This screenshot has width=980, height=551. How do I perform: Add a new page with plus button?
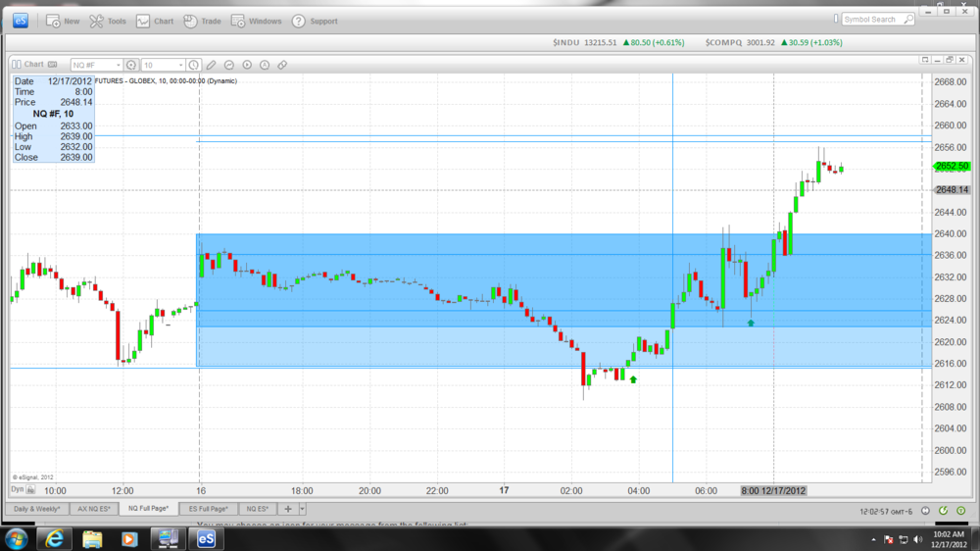288,509
